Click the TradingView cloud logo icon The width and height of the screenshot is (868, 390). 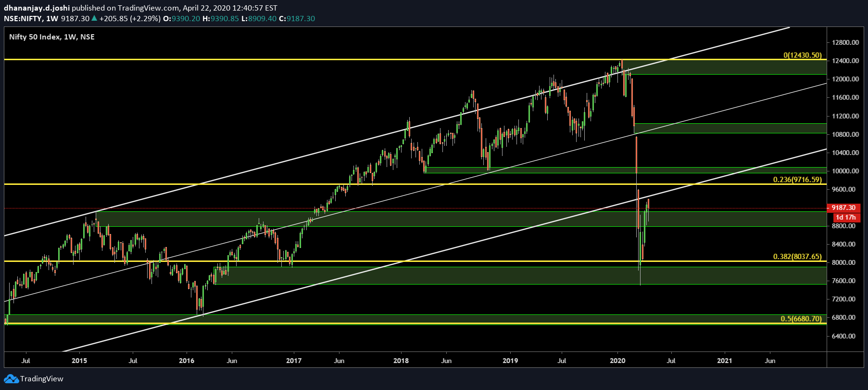(11, 379)
